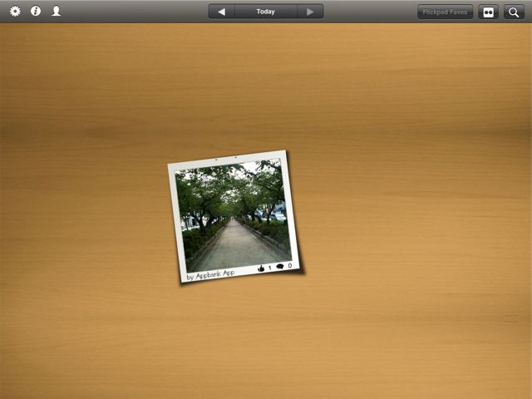Screen dimensions: 532x399
Task: Open the info icon
Action: tap(36, 11)
